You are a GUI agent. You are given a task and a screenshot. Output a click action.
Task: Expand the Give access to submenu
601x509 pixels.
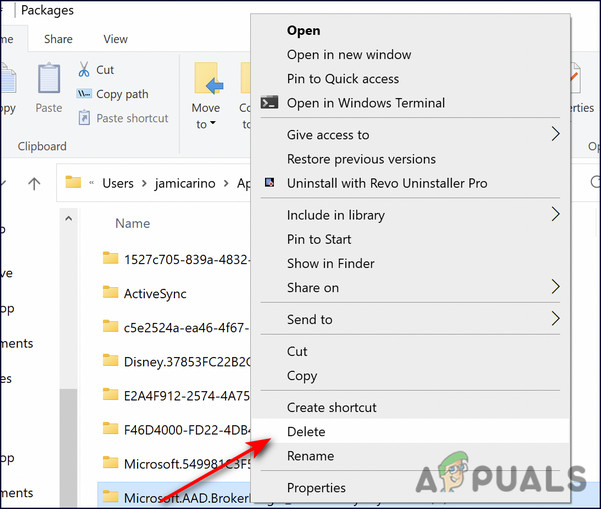555,134
